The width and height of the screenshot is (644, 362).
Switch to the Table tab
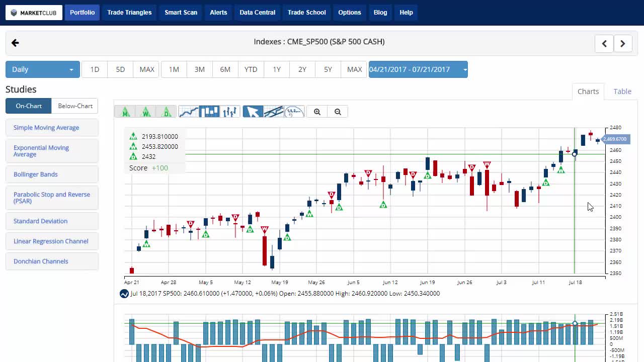[x=622, y=92]
